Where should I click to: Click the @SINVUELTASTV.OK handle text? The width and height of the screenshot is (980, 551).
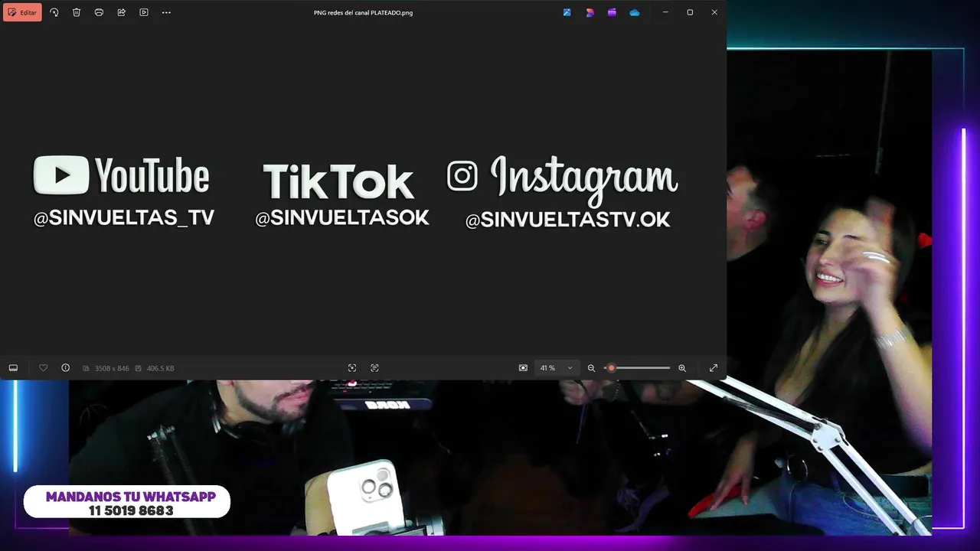pos(568,220)
